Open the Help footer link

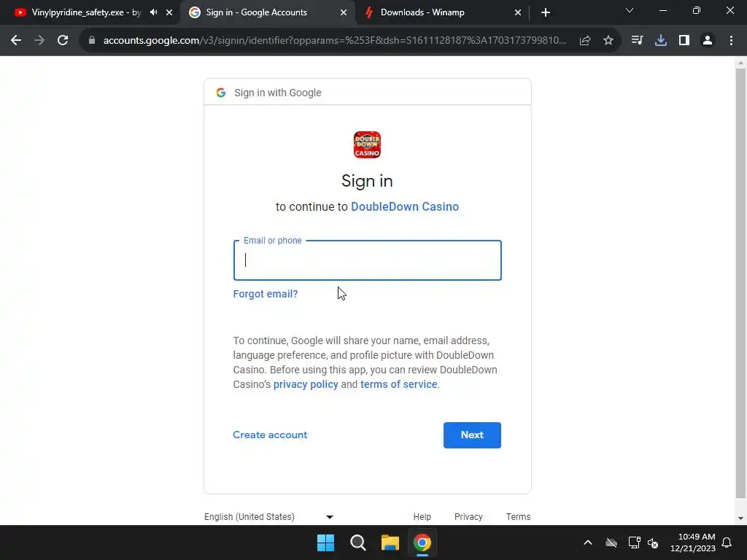422,517
